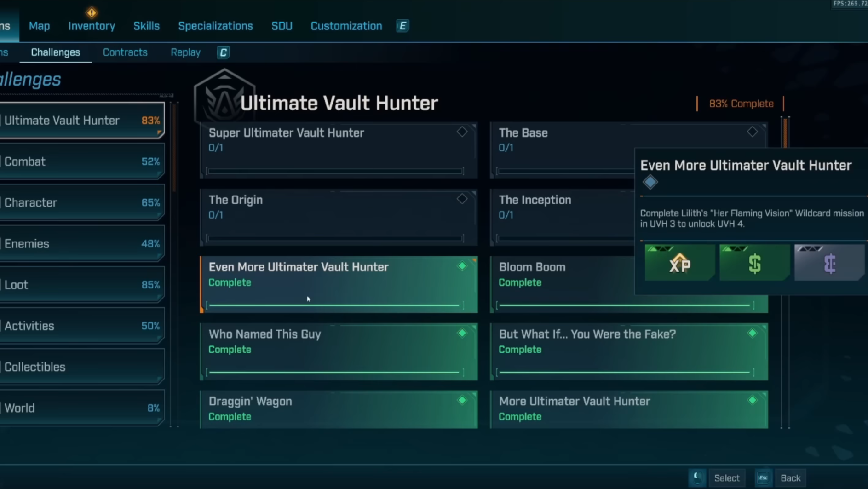Click the cash reward dollar icon
The height and width of the screenshot is (489, 868).
[x=754, y=263]
